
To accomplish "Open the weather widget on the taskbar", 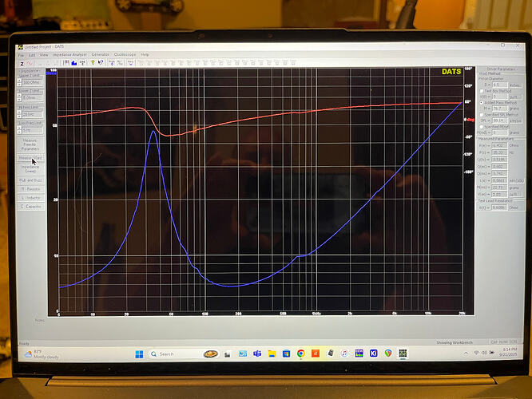I will coord(42,354).
